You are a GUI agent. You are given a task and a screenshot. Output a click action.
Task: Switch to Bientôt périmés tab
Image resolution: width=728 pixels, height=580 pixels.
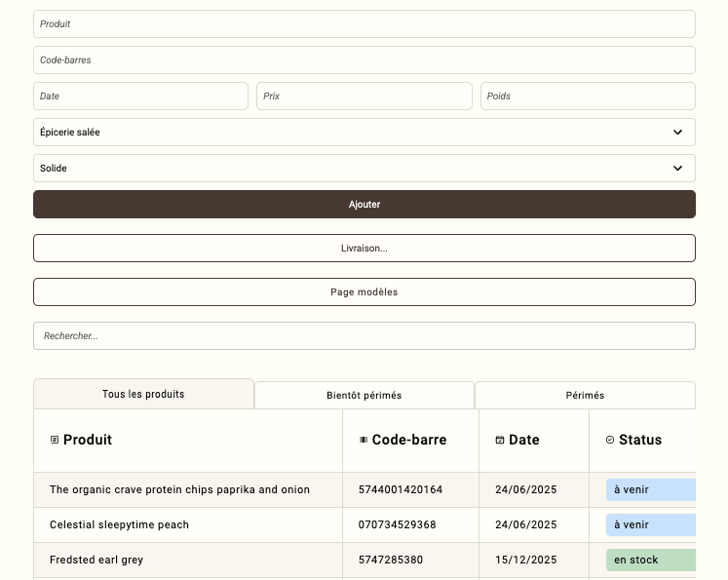pyautogui.click(x=364, y=395)
